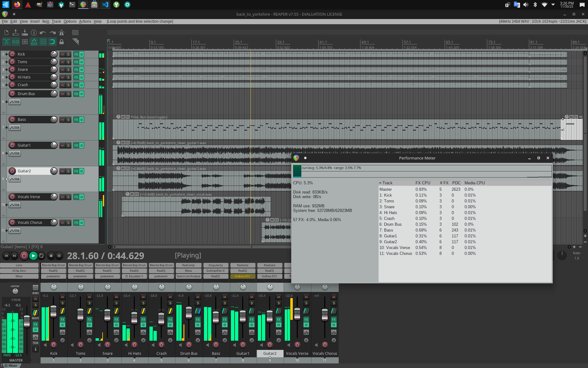Image resolution: width=588 pixels, height=368 pixels.
Task: Click the lock icon in toolbar
Action: (x=62, y=42)
